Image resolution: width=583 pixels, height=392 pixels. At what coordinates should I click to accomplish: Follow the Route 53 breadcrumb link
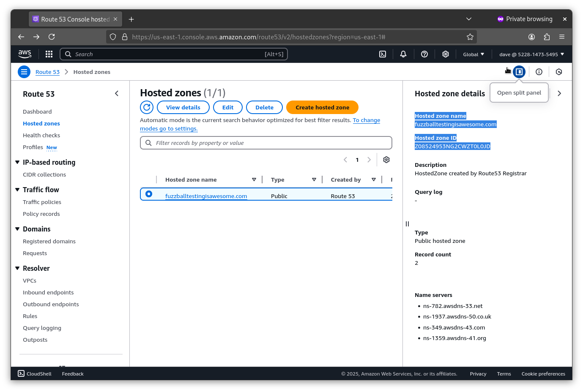[47, 72]
